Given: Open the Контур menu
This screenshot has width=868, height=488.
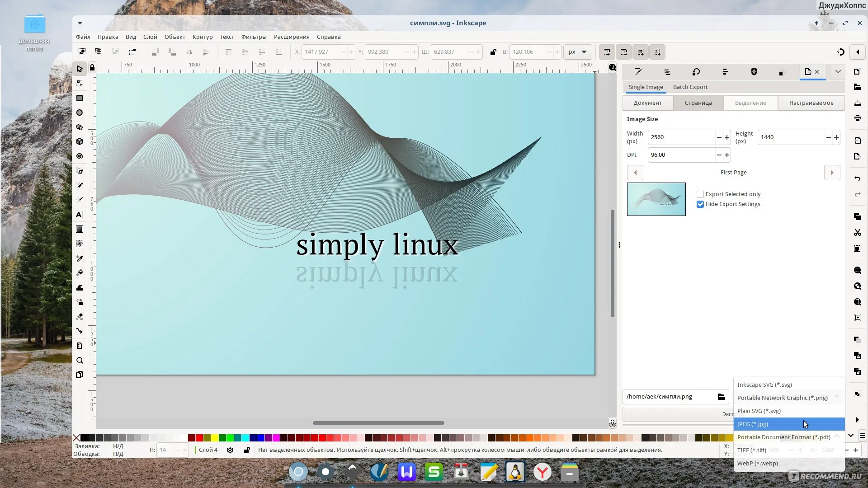Looking at the screenshot, I should pyautogui.click(x=202, y=37).
